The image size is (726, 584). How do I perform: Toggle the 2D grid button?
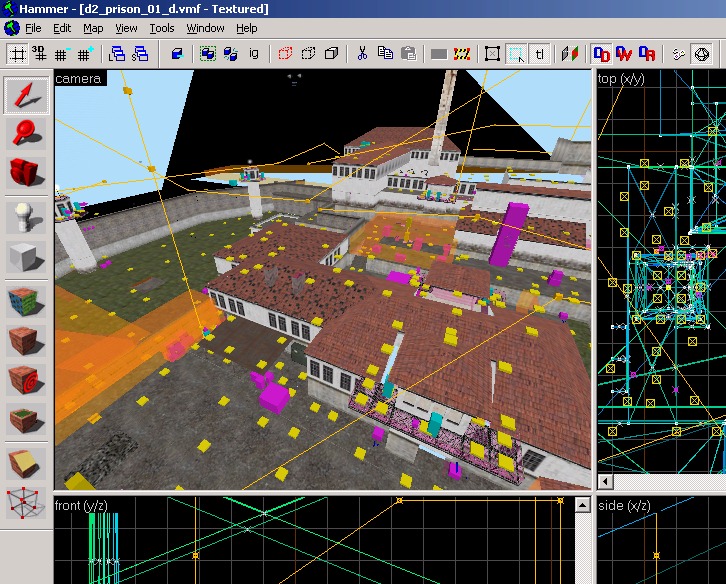(18, 54)
